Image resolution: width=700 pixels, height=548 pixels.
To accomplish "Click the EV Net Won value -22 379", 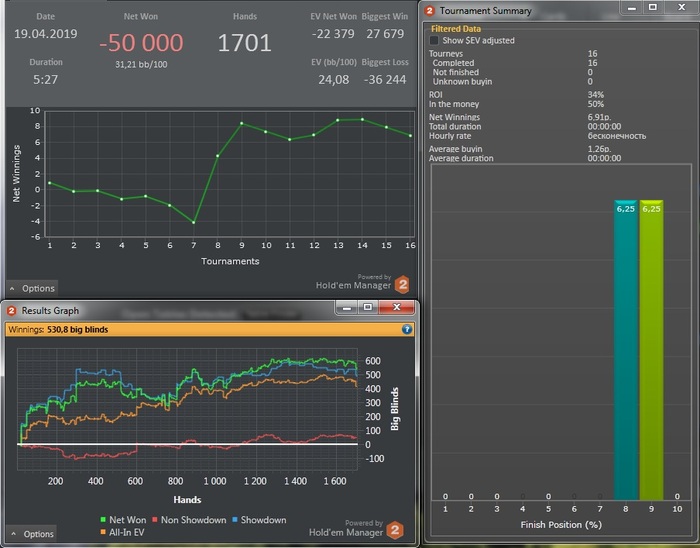I will pyautogui.click(x=333, y=34).
